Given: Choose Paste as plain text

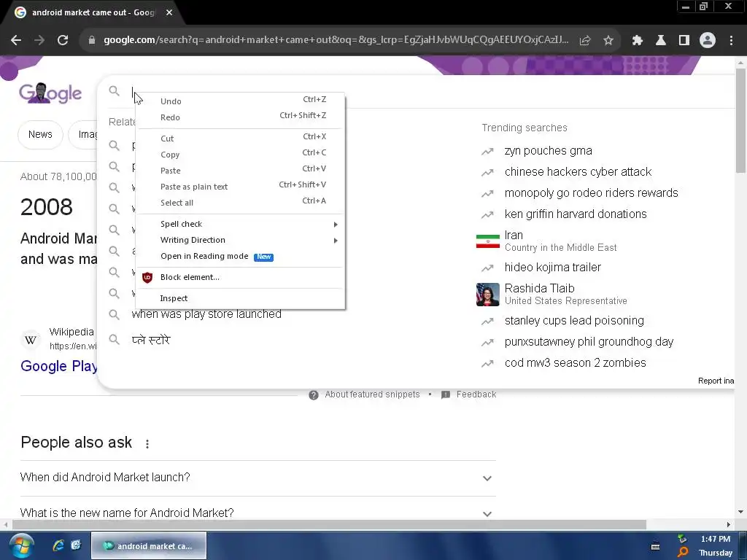Looking at the screenshot, I should [x=241, y=187].
